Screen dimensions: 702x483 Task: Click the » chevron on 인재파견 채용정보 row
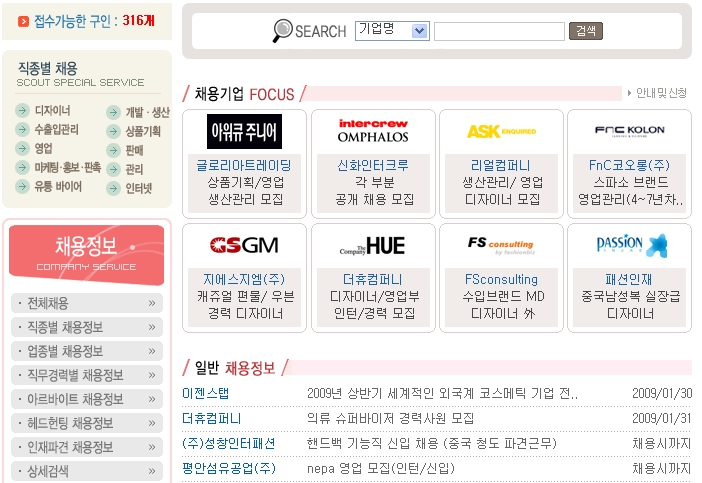pyautogui.click(x=152, y=447)
